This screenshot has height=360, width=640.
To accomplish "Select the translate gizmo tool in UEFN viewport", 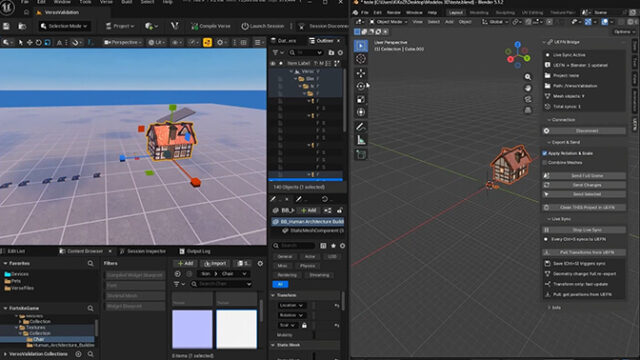I will pyautogui.click(x=29, y=42).
